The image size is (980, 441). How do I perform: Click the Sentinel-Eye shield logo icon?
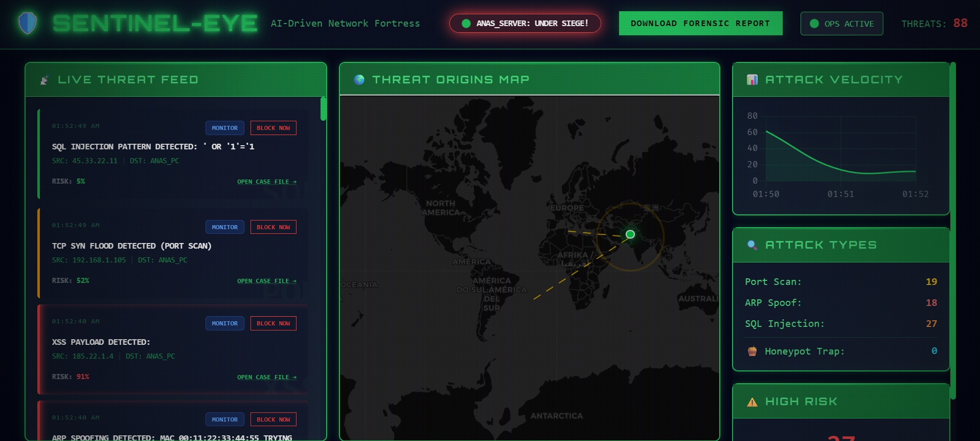coord(28,24)
